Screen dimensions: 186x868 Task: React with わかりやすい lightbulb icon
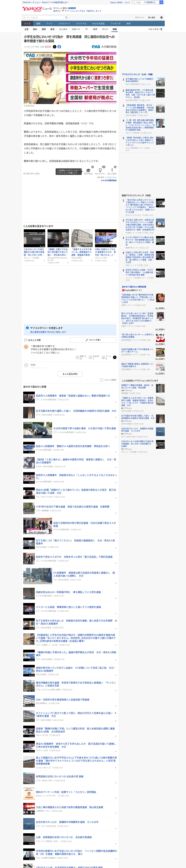tap(100, 171)
